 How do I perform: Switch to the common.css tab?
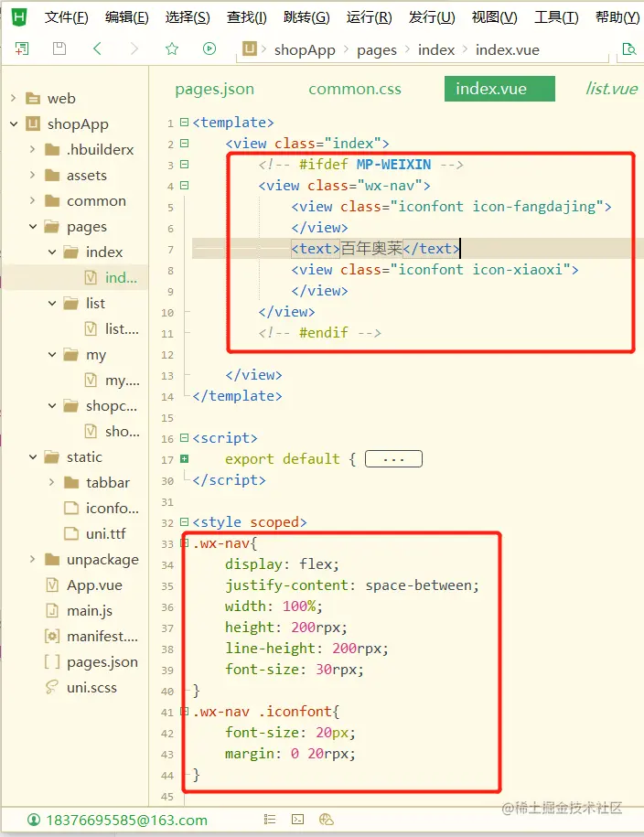coord(355,89)
